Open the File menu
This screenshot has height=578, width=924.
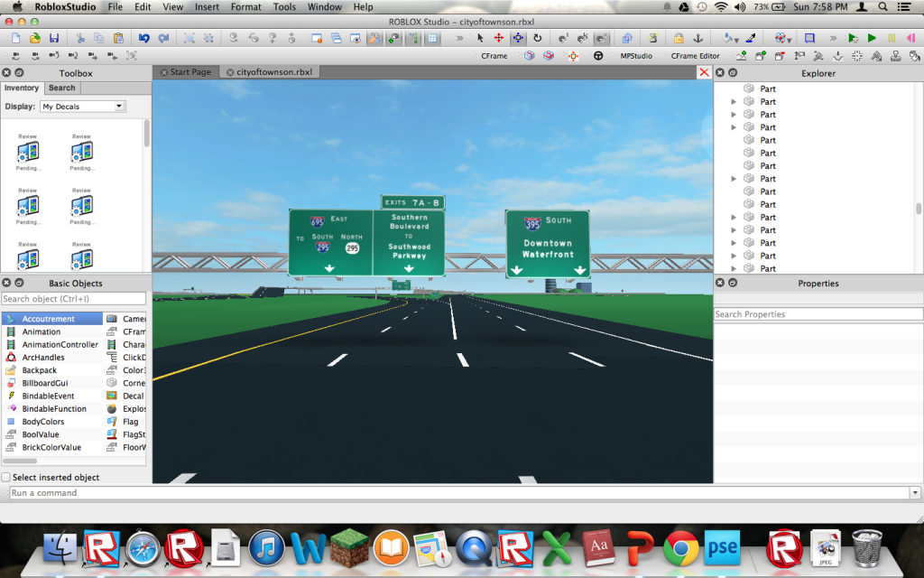(x=115, y=7)
